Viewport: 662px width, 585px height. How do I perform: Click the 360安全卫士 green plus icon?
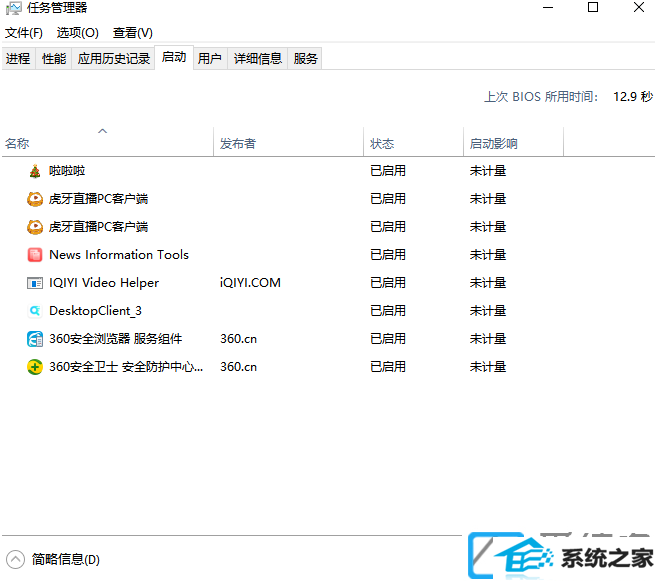tap(35, 367)
